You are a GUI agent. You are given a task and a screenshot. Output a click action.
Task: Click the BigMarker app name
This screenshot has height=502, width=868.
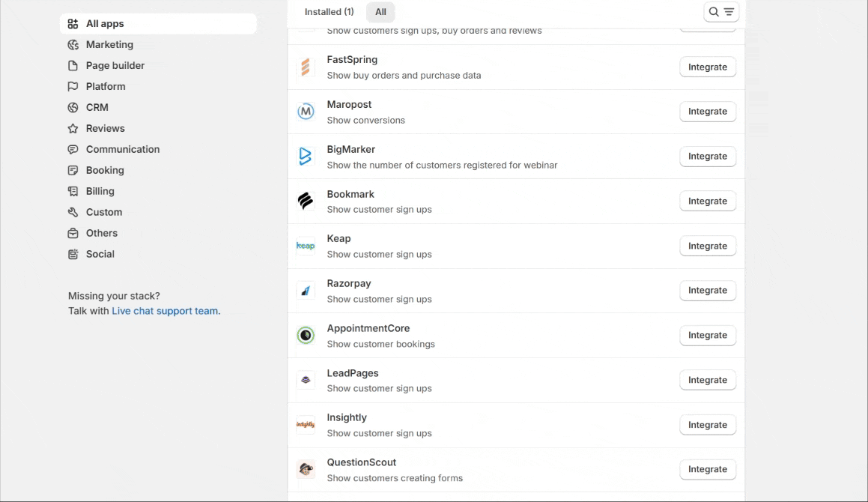[351, 150]
